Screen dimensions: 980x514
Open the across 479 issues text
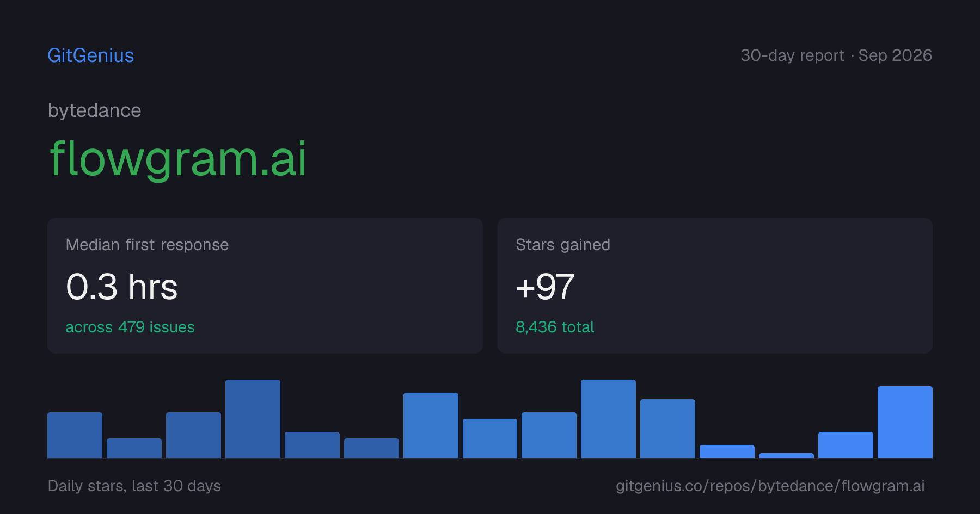coord(130,327)
